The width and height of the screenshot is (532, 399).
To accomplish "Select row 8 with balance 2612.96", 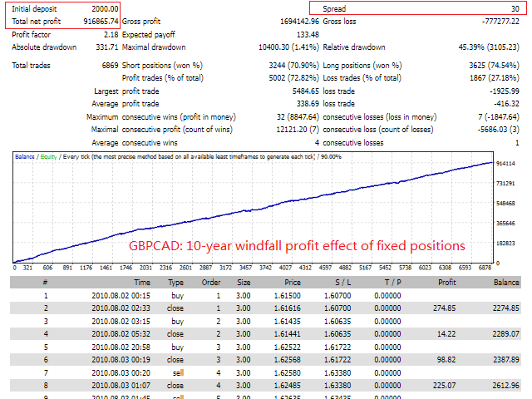I will click(265, 386).
